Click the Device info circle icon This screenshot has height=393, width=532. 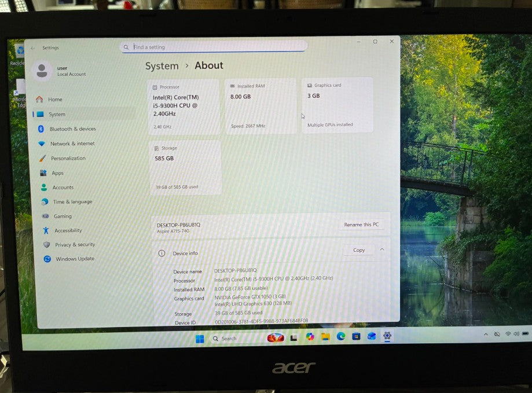click(x=162, y=254)
